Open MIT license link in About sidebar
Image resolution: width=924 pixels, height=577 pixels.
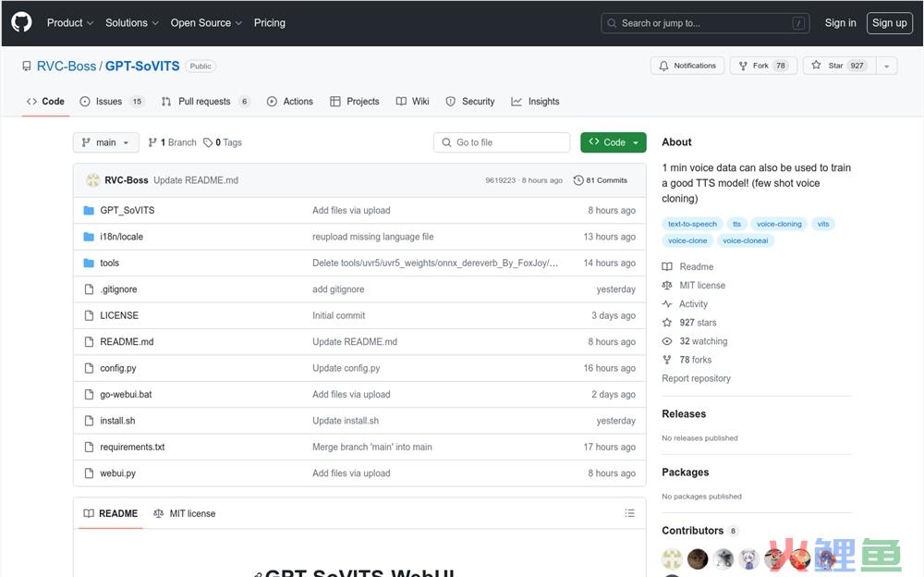(x=694, y=286)
